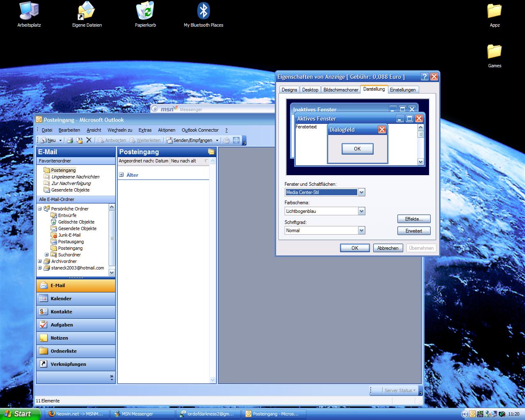Open the Farbschema dropdown showing Lichtbogenblau

pyautogui.click(x=361, y=211)
